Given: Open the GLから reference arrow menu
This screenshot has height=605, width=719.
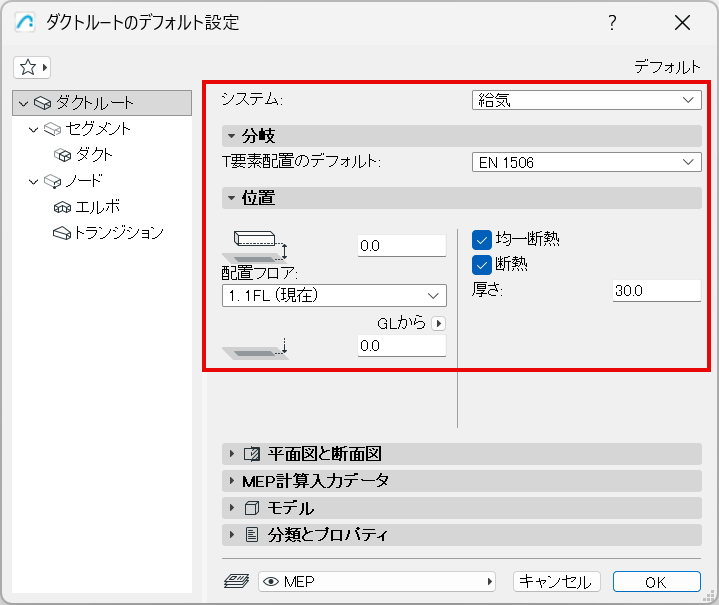Looking at the screenshot, I should click(x=438, y=323).
